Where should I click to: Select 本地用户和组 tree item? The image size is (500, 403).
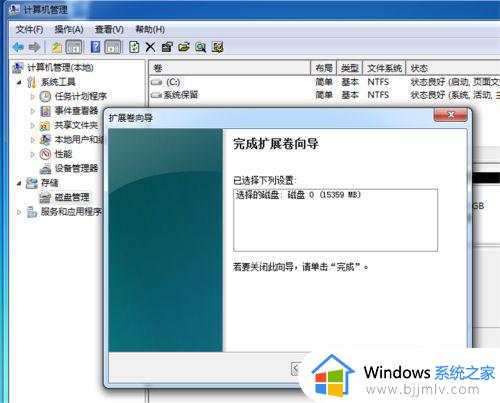(x=79, y=139)
